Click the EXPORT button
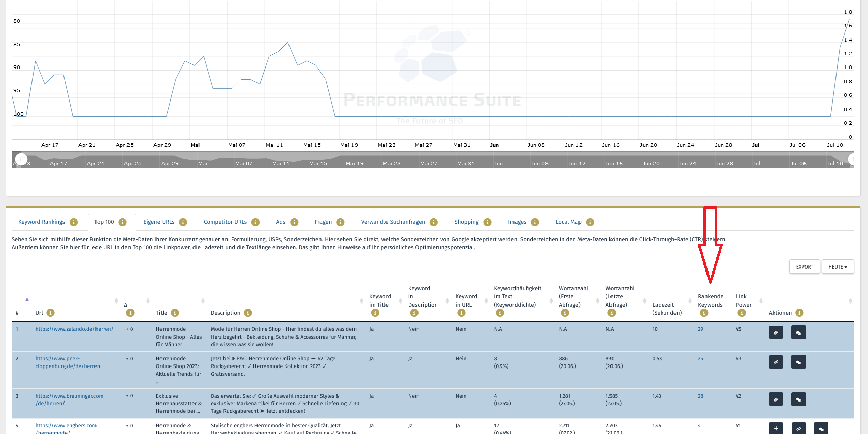The image size is (868, 434). (x=805, y=266)
